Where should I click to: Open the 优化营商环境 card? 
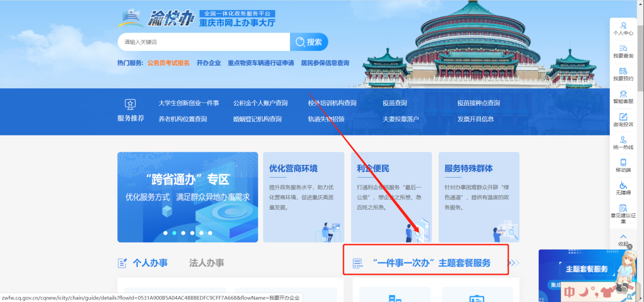point(303,197)
